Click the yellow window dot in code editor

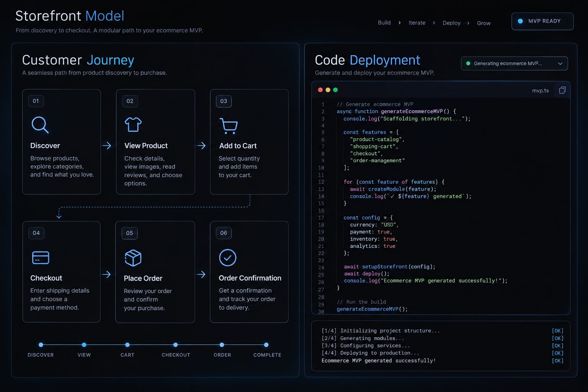pyautogui.click(x=328, y=90)
